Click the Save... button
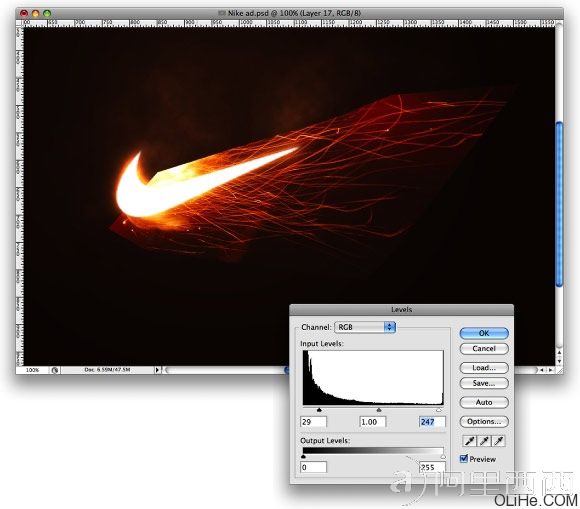This screenshot has width=580, height=509. [484, 383]
